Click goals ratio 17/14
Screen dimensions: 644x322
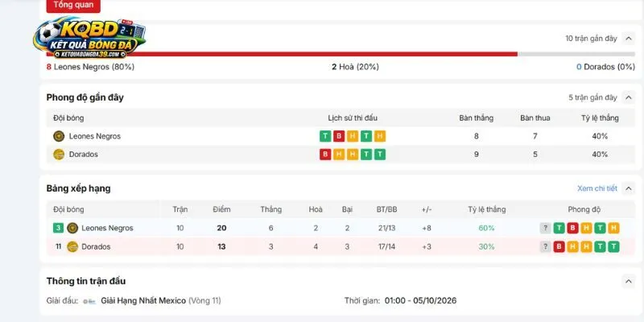click(387, 247)
